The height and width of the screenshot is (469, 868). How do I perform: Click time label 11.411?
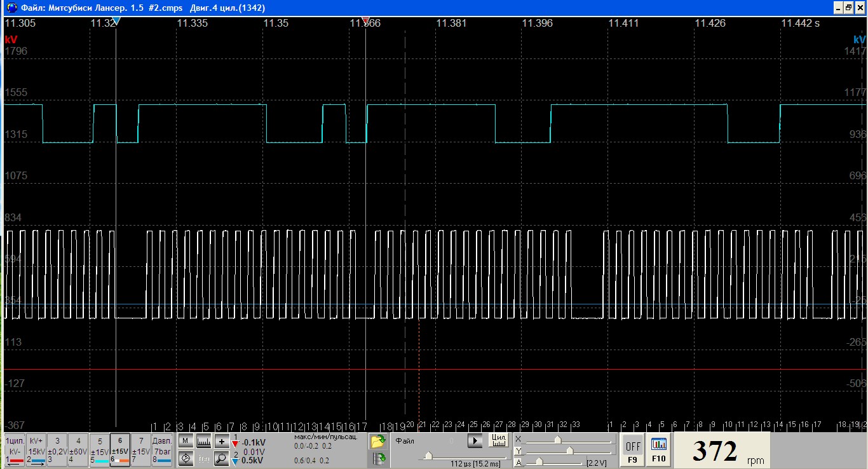[623, 23]
